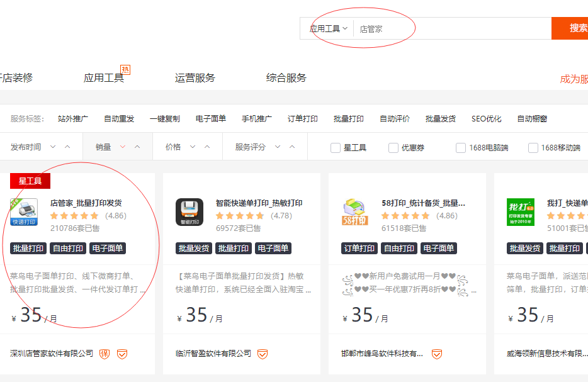
Task: Click the star rating of 58打印_统计备货
Action: click(x=405, y=216)
